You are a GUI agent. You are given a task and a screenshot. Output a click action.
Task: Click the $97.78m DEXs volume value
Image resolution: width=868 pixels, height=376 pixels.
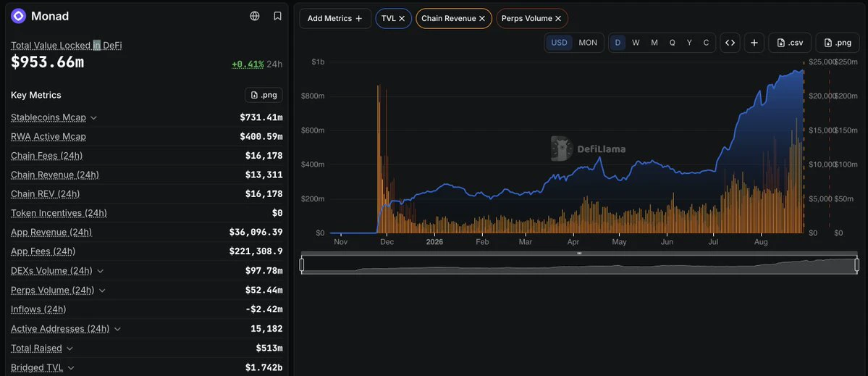264,271
